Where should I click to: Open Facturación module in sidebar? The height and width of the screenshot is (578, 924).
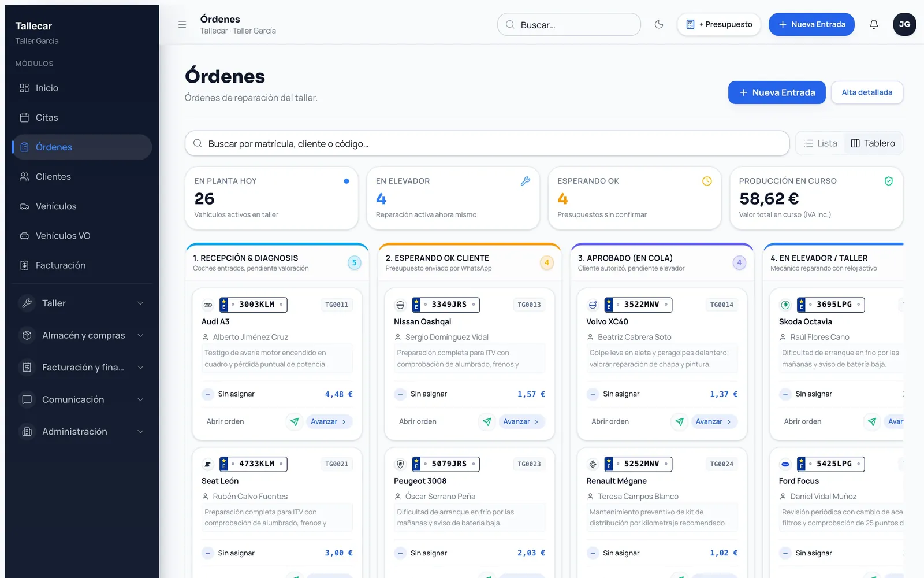coord(82,265)
